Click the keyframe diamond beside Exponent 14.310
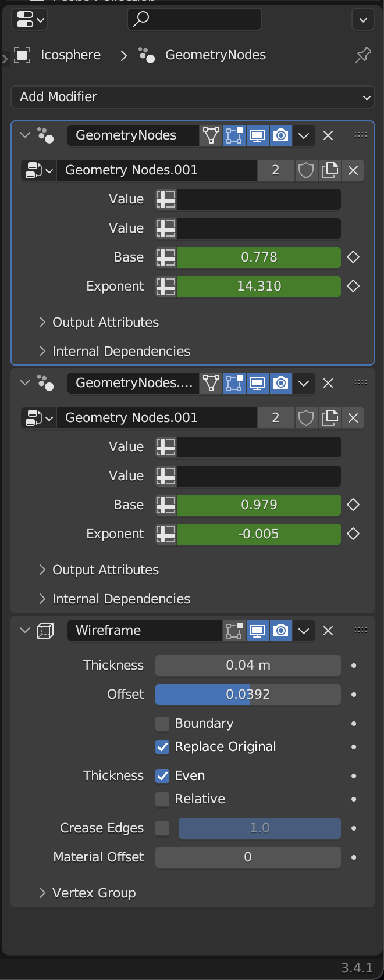 click(353, 287)
